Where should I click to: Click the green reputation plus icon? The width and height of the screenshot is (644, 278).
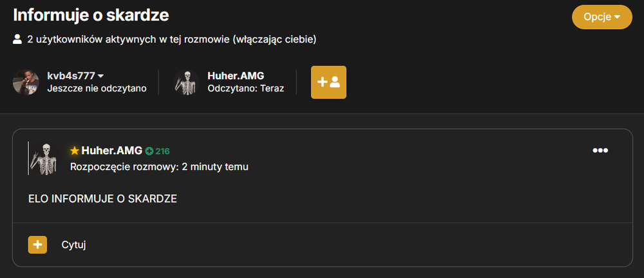pyautogui.click(x=149, y=152)
